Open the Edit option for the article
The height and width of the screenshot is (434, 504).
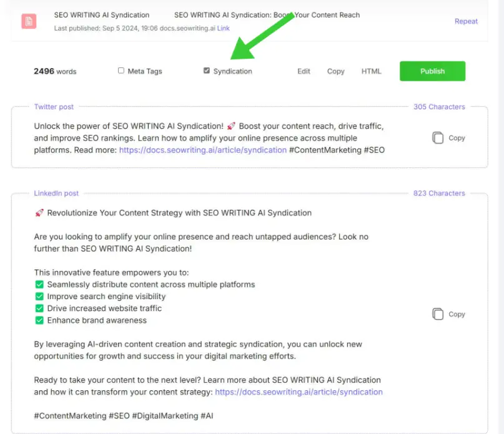tap(304, 71)
